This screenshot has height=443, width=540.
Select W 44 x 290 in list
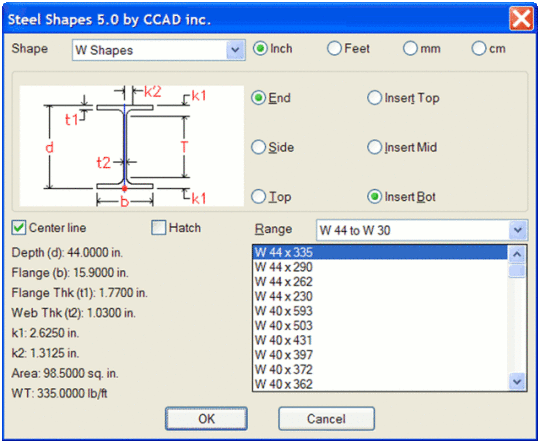click(380, 267)
